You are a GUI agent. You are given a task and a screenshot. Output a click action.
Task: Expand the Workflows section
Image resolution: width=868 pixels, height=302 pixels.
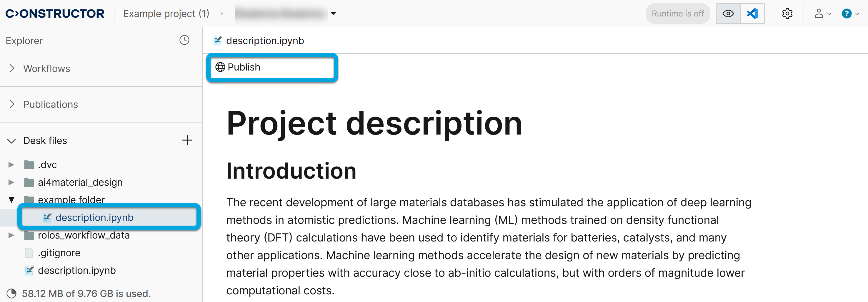pos(12,69)
